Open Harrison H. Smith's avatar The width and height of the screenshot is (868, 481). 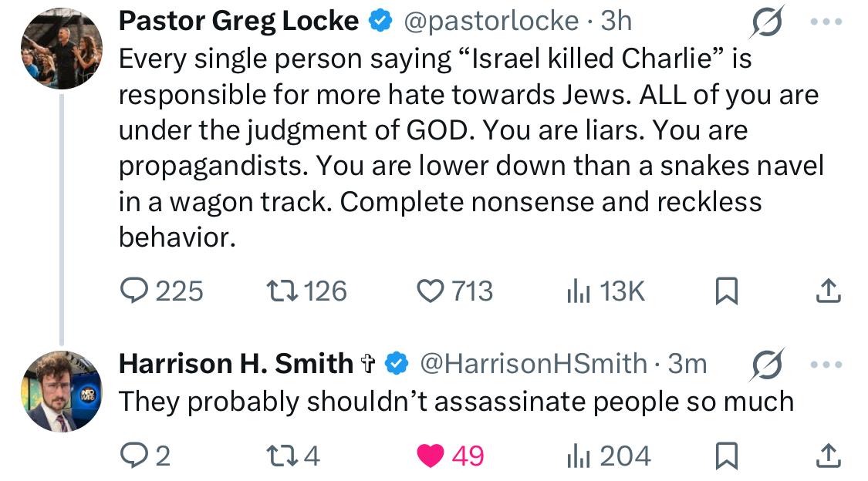(61, 392)
